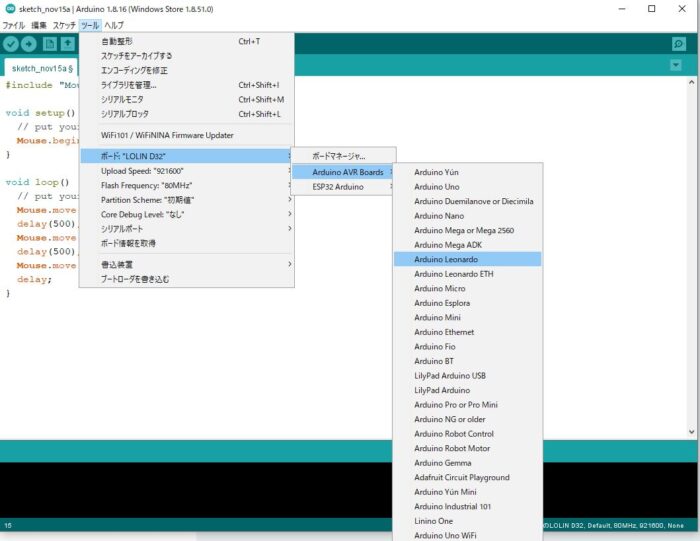Viewport: 700px width, 541px height.
Task: Choose ブートローダを書き込む
Action: tap(187, 279)
